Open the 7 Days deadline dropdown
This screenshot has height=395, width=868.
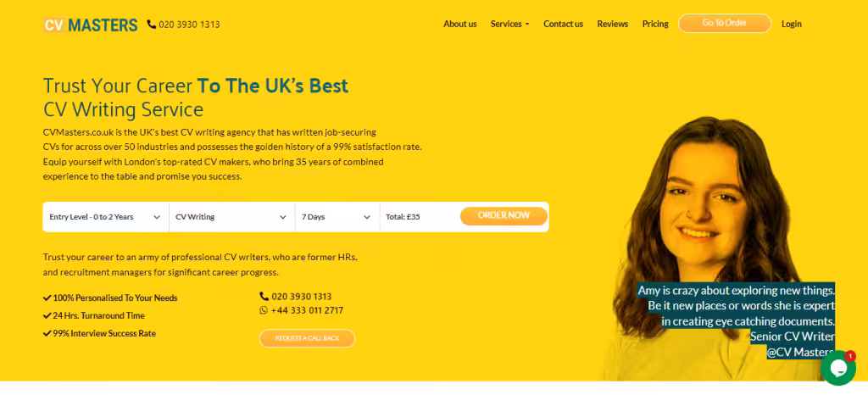(337, 217)
